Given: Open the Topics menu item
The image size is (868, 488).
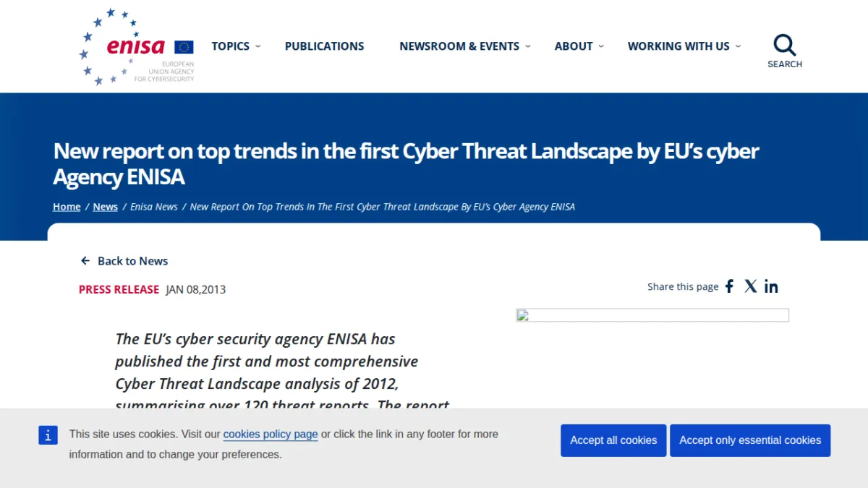Looking at the screenshot, I should click(230, 46).
